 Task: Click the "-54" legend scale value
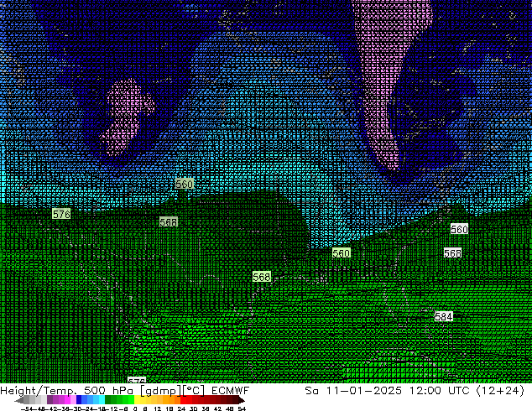click(26, 408)
